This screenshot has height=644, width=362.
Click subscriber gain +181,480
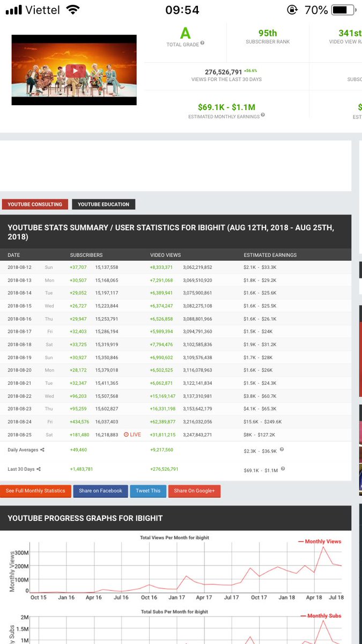point(80,435)
